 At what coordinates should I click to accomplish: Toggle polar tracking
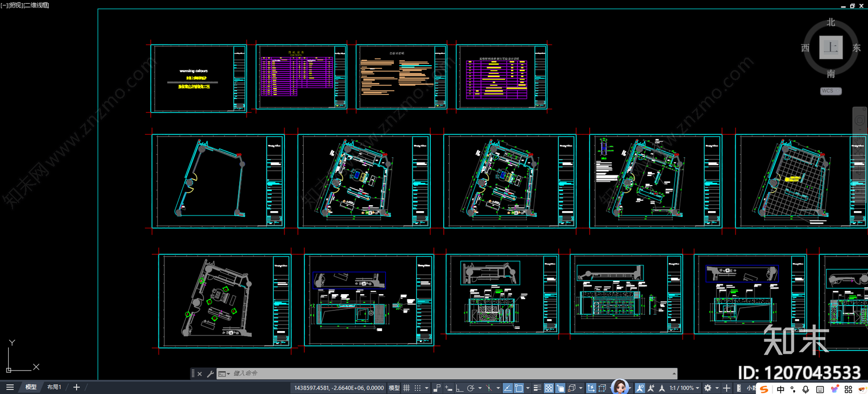(x=471, y=388)
